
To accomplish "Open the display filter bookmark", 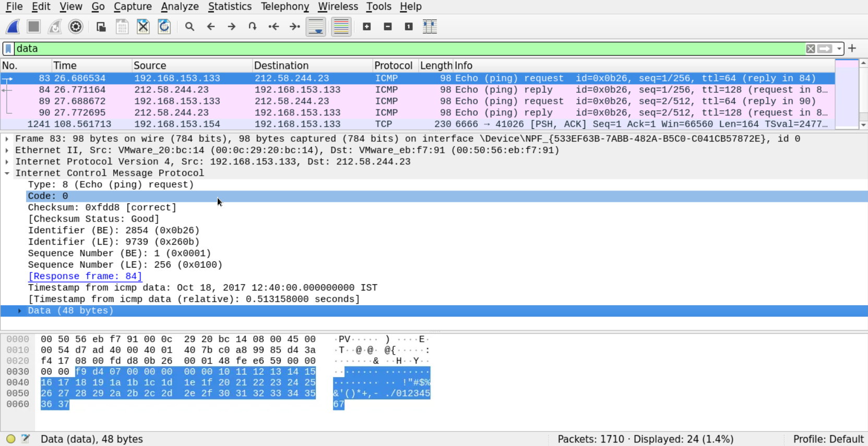I will (8, 49).
